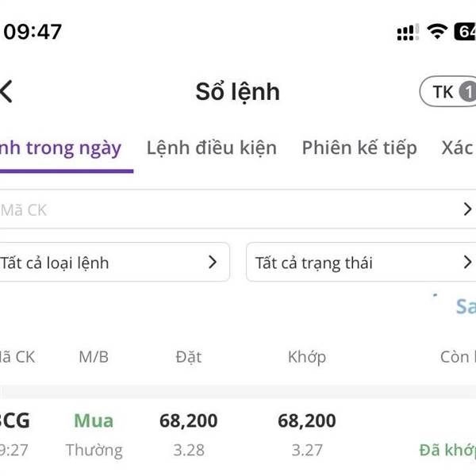Open Tất cả loại lệnh dropdown

(113, 263)
